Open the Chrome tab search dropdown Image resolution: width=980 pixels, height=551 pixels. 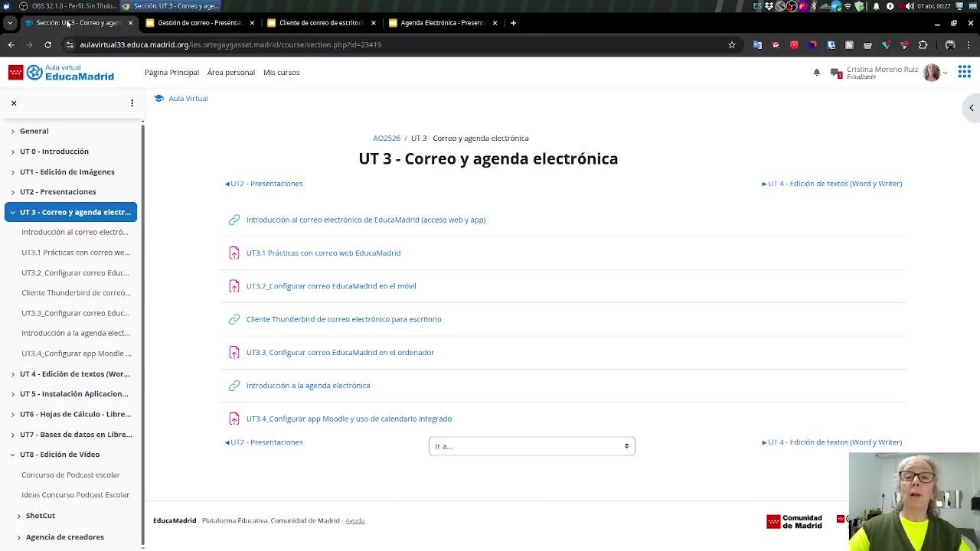(x=10, y=23)
